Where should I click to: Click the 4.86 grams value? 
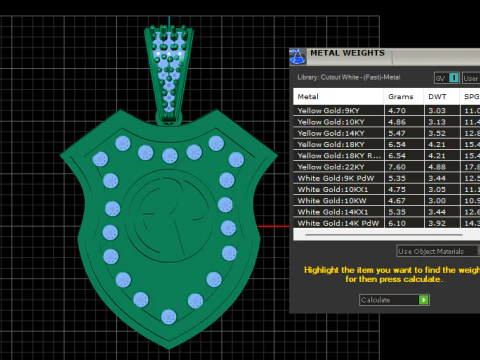tap(397, 122)
